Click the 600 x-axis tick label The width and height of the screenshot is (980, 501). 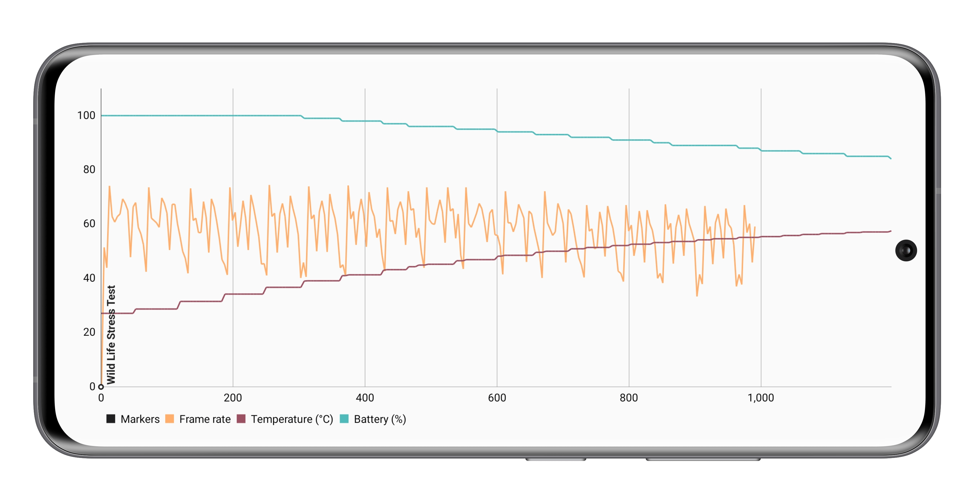click(497, 398)
